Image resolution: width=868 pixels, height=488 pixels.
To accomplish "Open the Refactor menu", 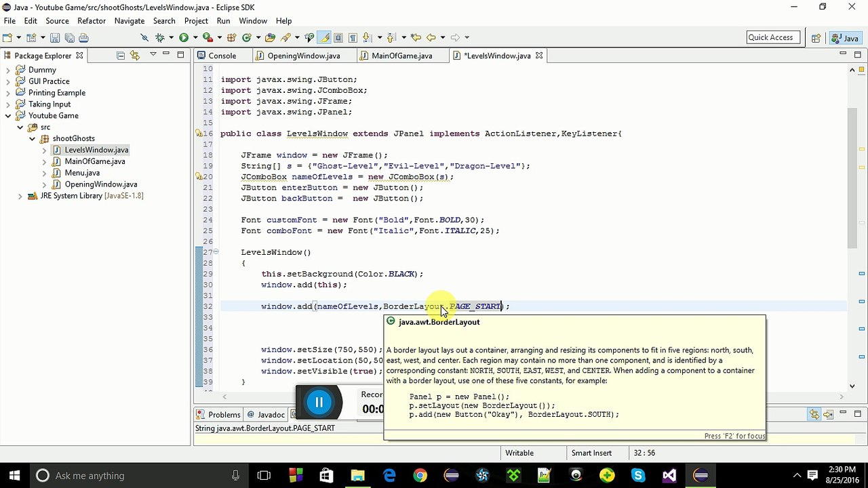I will coord(92,21).
